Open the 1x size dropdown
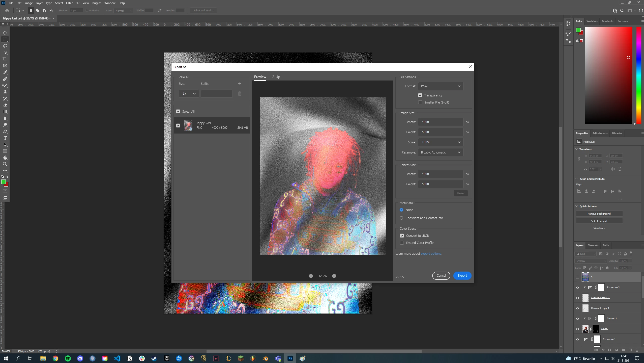Screen dimensions: 644x363 [x=189, y=94]
